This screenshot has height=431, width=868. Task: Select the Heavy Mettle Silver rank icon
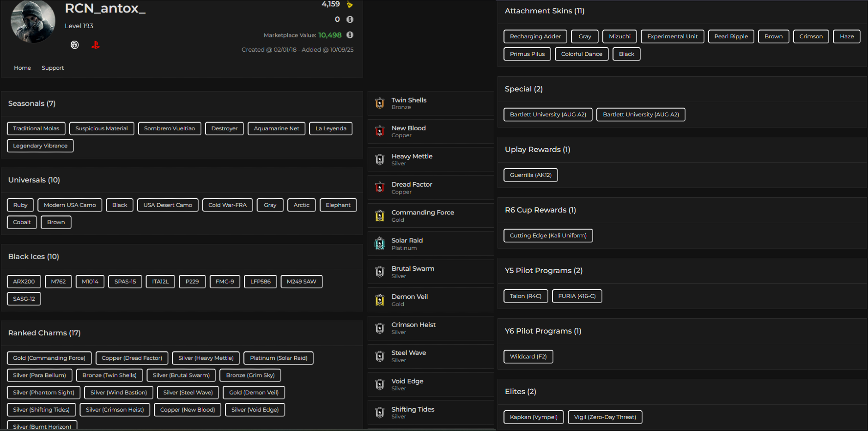(380, 160)
